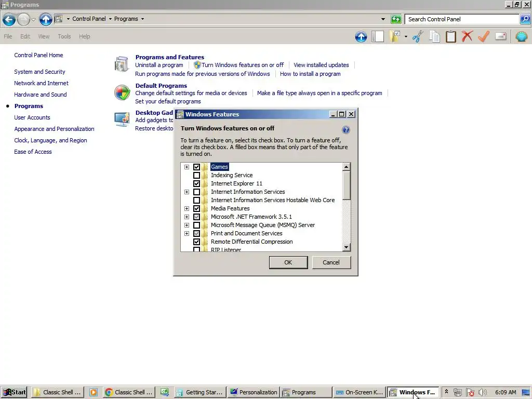Click the Show Desktop icon by the clock
This screenshot has height=399, width=532.
pos(526,392)
